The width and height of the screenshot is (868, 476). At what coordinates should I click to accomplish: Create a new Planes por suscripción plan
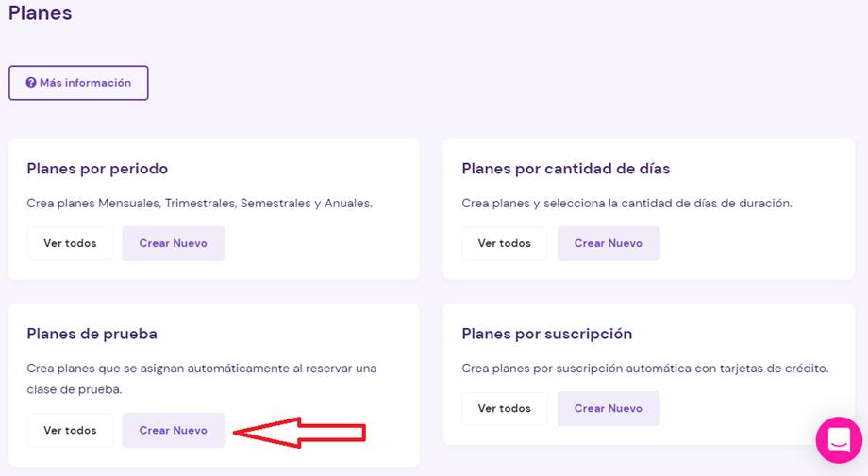[609, 408]
